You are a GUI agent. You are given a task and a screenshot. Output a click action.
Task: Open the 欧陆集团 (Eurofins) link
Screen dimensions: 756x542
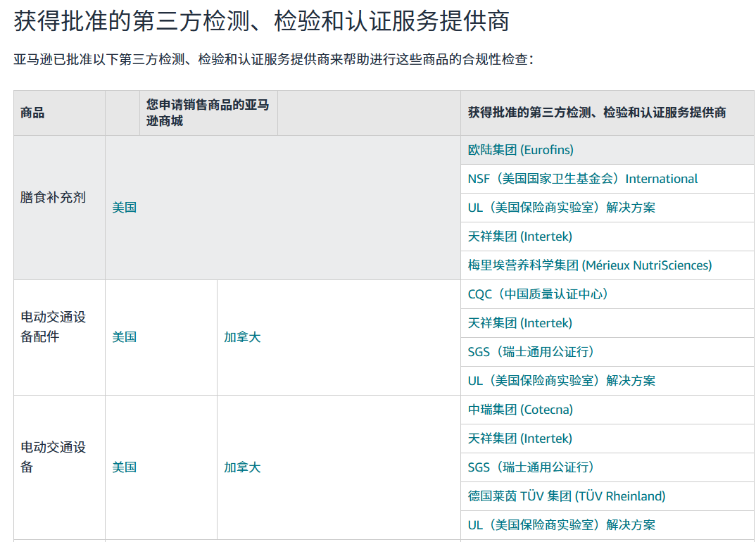pos(520,150)
